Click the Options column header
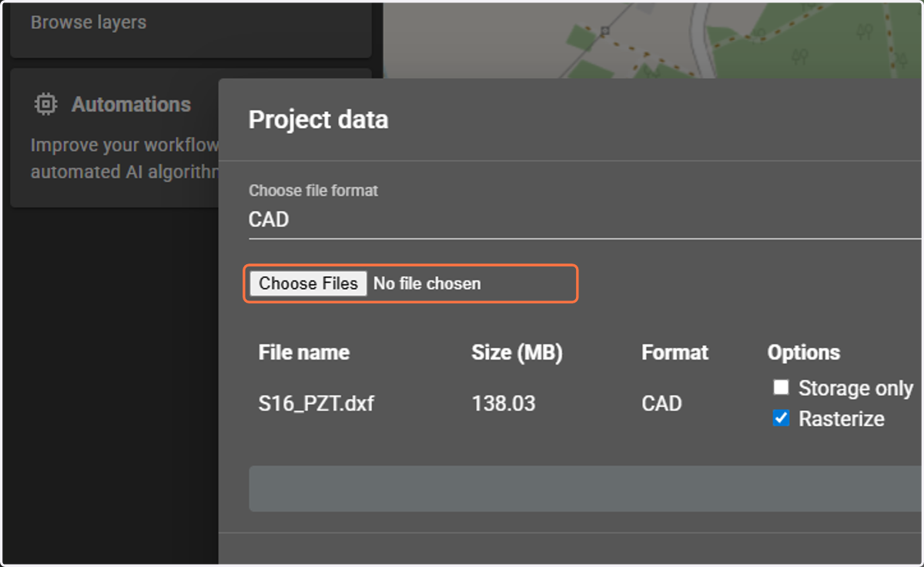The image size is (924, 567). (803, 353)
